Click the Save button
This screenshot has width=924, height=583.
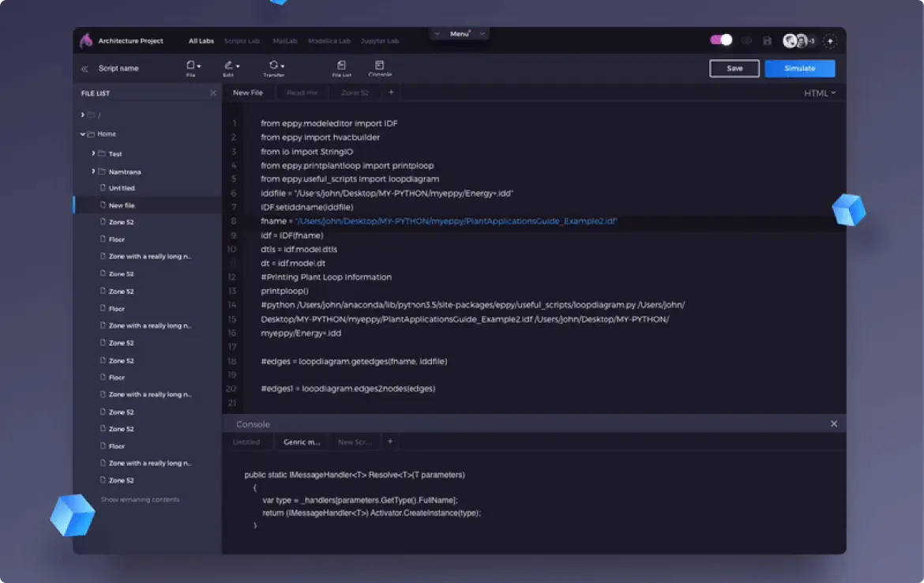(734, 69)
